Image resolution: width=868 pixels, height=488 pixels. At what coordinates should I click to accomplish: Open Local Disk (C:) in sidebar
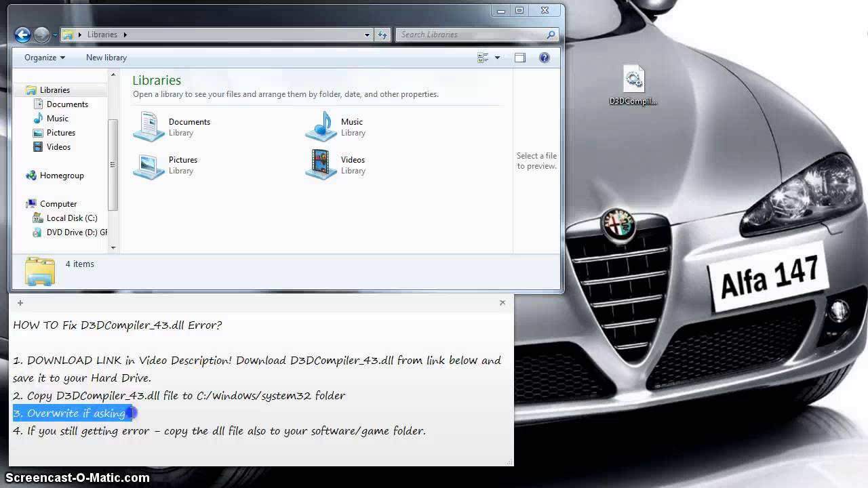[71, 218]
